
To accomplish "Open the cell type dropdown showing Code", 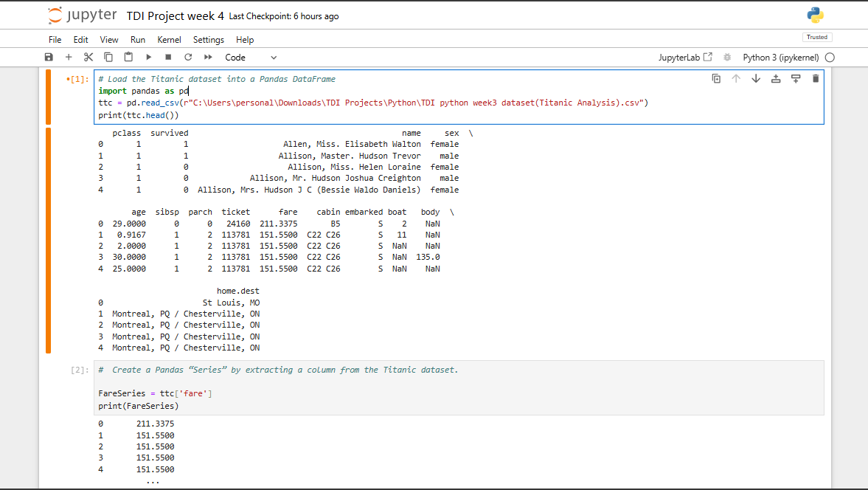I will coord(250,58).
